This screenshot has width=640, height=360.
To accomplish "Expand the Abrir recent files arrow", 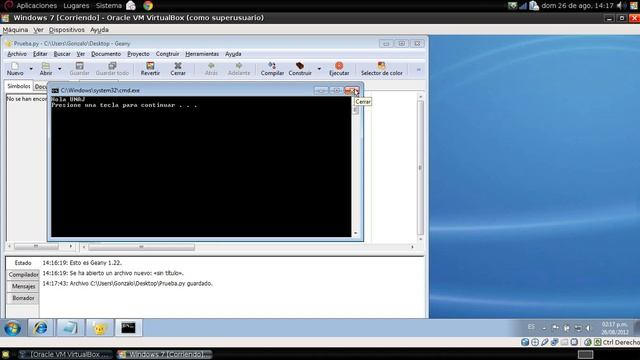I will point(60,69).
